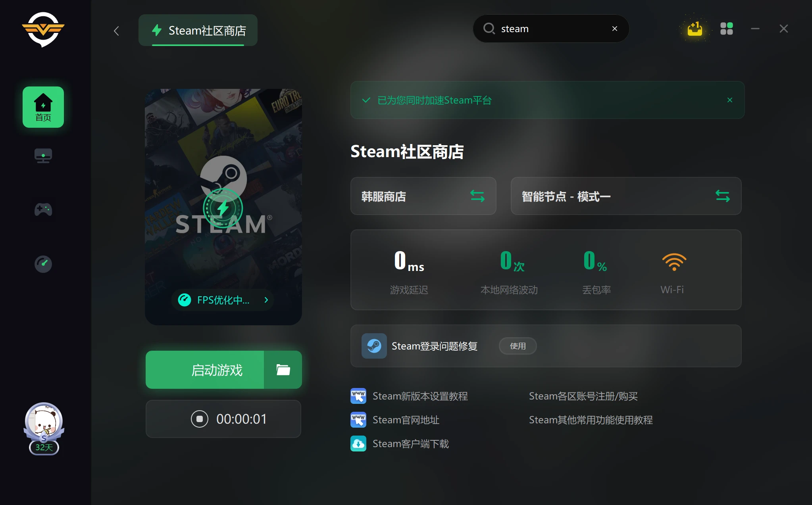Dismiss the 已为您同时加速Steam平台 notification
The image size is (812, 505).
point(730,100)
